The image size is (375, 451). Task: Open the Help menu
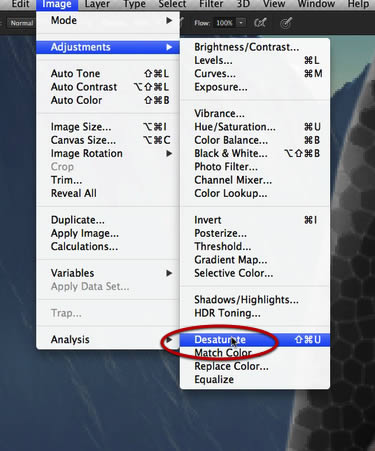click(358, 5)
